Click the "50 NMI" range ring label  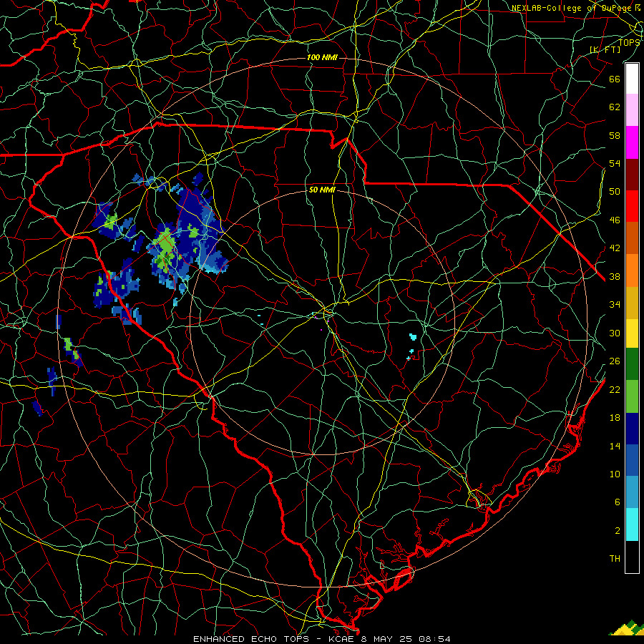coord(322,190)
